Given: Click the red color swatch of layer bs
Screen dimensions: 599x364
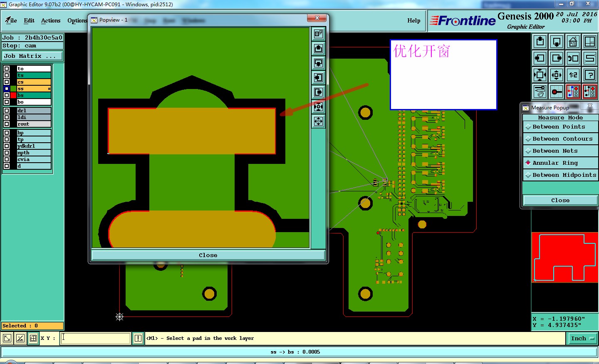Looking at the screenshot, I should point(13,95).
